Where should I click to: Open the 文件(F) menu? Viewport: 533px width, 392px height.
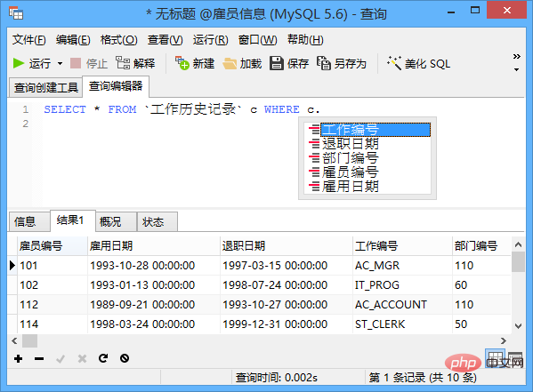coord(28,40)
